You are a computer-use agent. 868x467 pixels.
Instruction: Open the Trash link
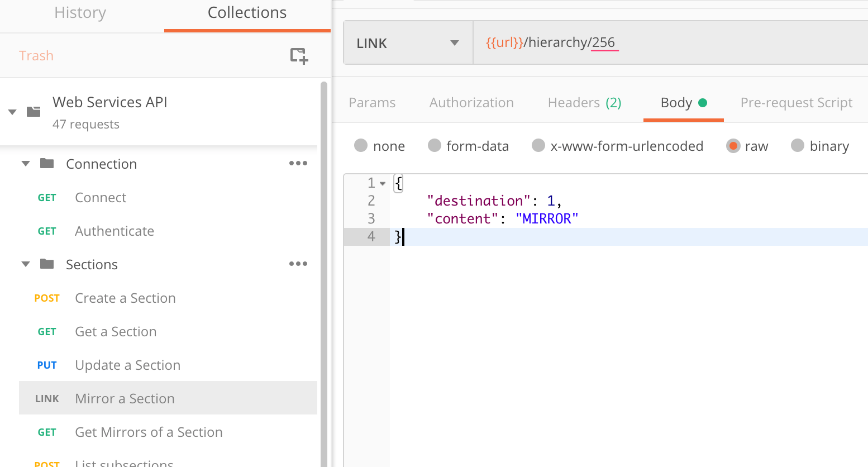[x=36, y=56]
